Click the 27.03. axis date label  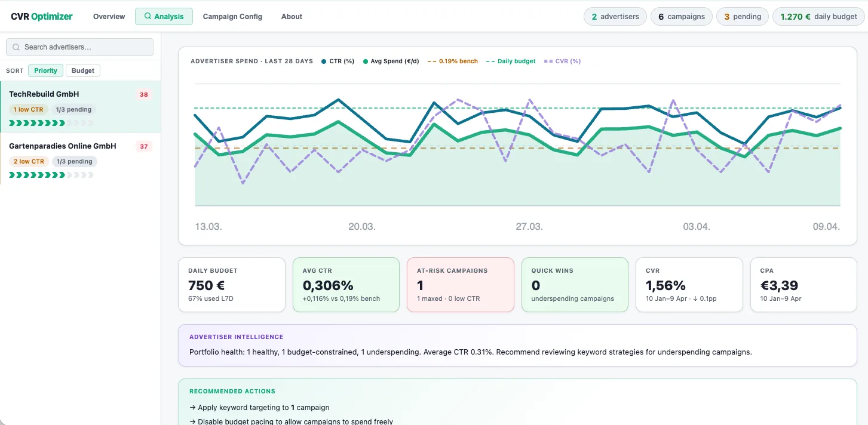(529, 227)
